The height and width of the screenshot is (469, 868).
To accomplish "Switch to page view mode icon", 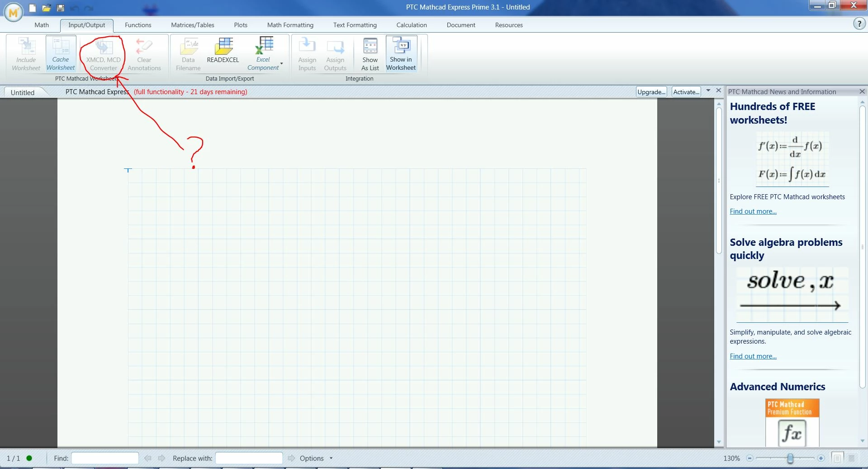I will point(837,458).
